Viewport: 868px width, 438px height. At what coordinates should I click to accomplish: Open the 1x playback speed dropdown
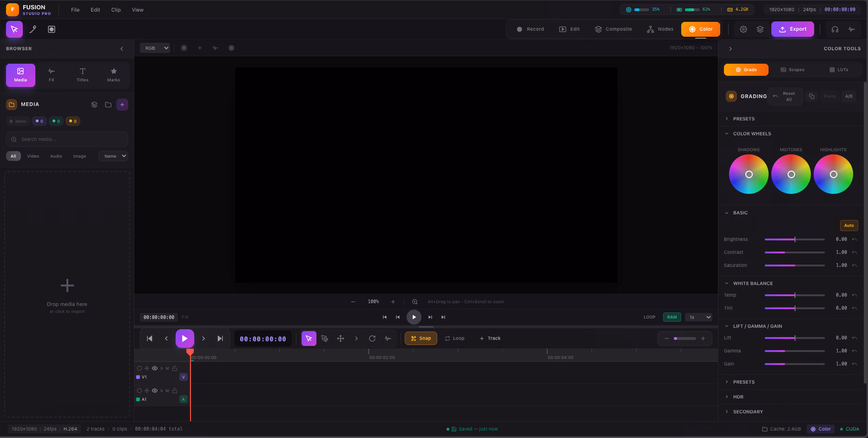click(x=699, y=317)
